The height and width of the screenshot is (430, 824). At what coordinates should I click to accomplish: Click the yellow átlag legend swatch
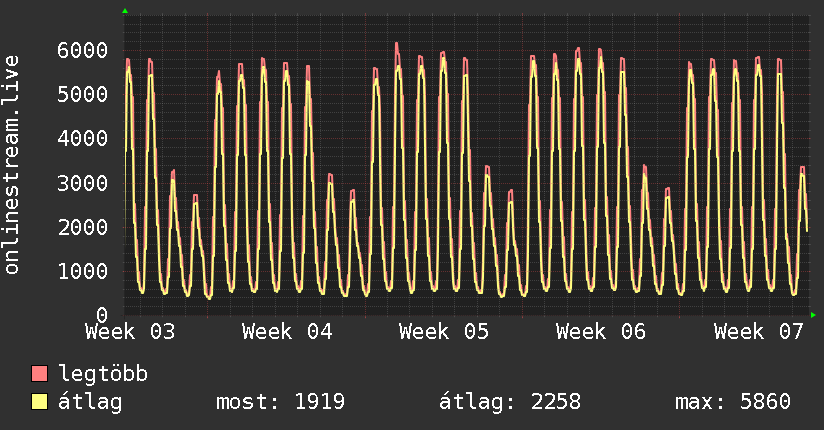[39, 402]
